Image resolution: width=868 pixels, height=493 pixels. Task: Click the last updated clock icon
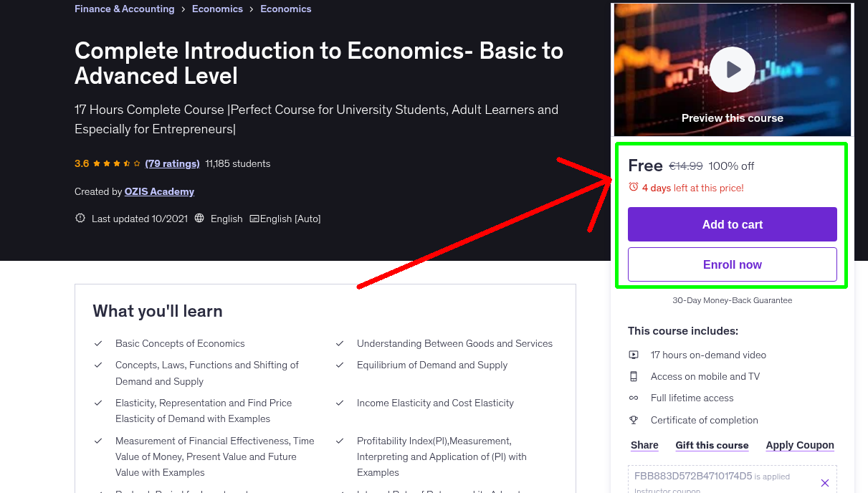click(80, 218)
